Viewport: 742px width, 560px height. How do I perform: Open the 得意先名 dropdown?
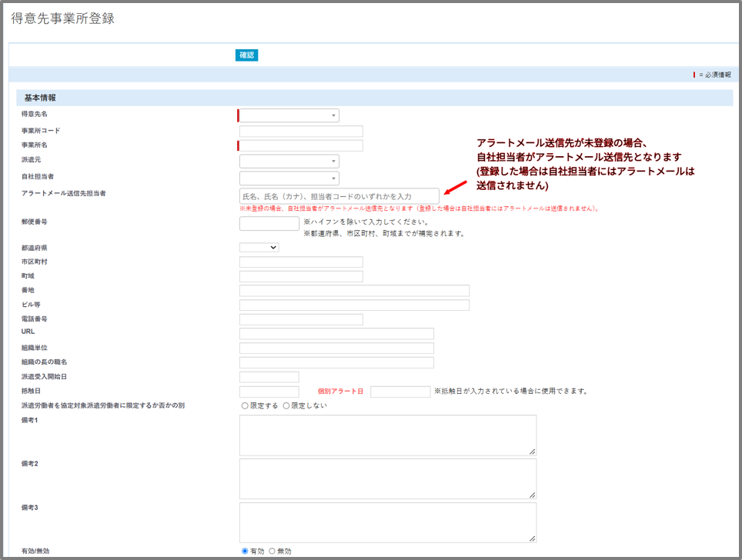click(289, 115)
